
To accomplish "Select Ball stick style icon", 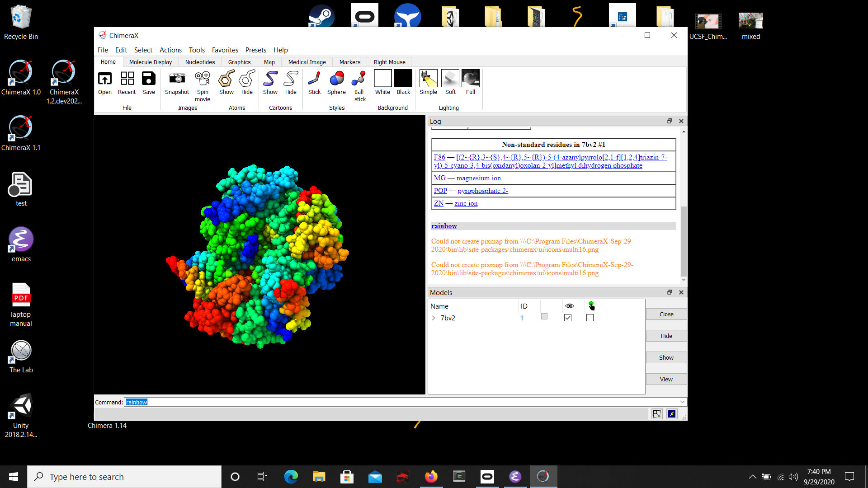I will [x=359, y=79].
